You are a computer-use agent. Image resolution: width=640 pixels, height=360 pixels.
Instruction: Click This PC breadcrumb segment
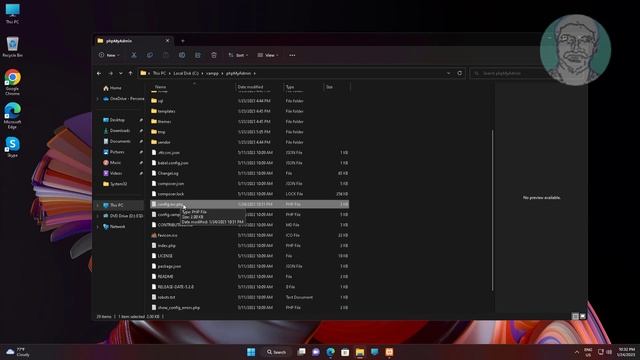pyautogui.click(x=159, y=73)
